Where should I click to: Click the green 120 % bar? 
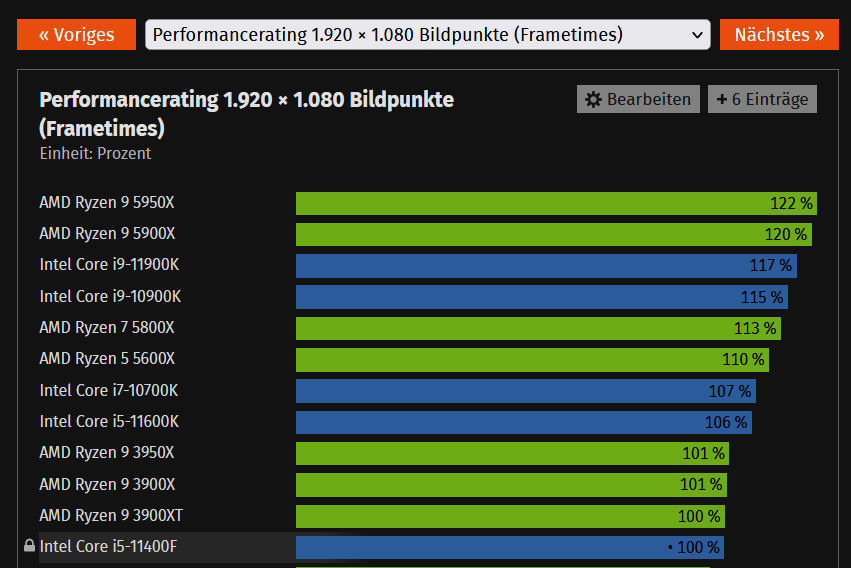click(x=554, y=234)
